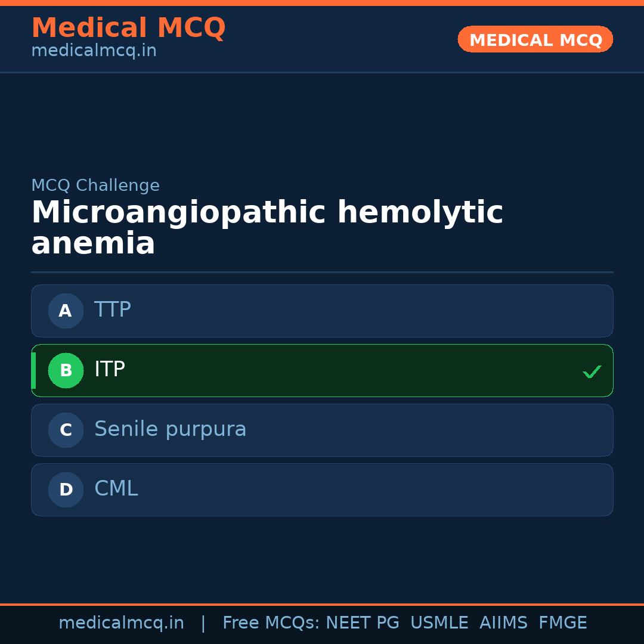
Task: Click the green accent bar beside option B
Action: point(33,370)
